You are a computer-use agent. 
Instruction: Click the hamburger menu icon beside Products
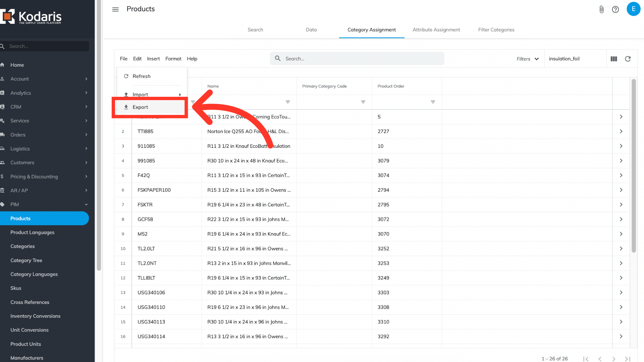point(115,9)
